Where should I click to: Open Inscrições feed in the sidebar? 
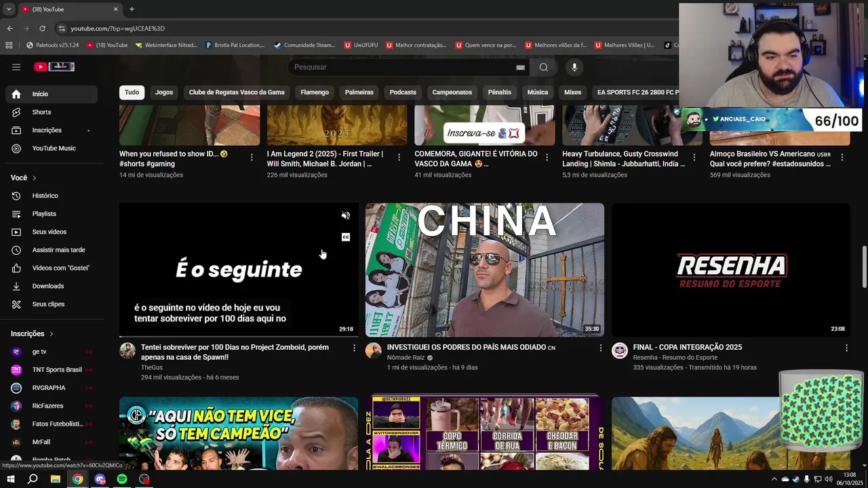52,130
